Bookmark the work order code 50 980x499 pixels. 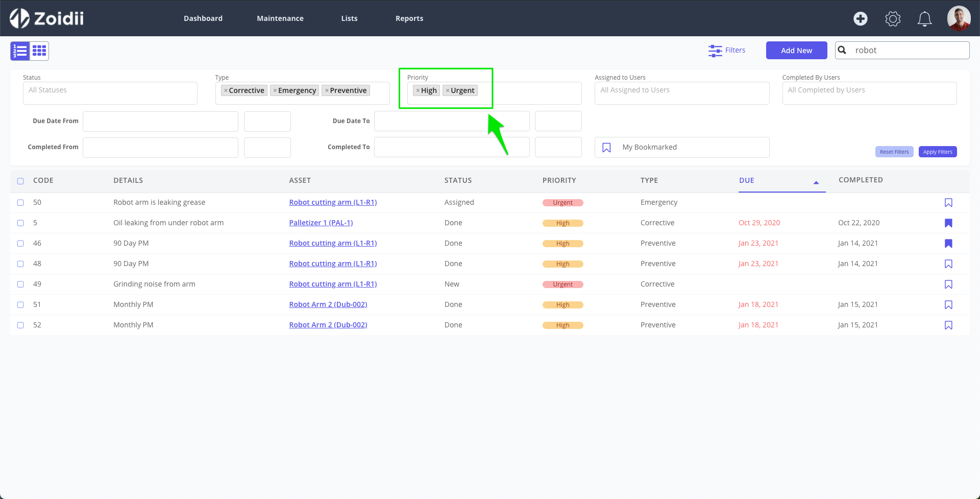948,202
